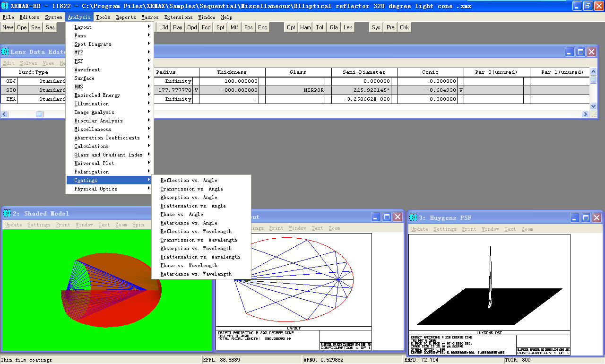Click the Mtf toolbar button
Image resolution: width=605 pixels, height=364 pixels.
pyautogui.click(x=234, y=27)
